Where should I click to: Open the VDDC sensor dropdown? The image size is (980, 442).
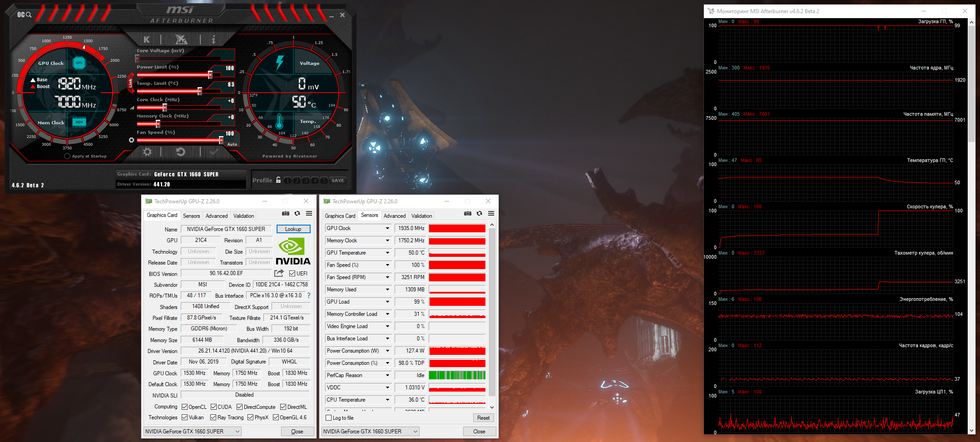pyautogui.click(x=387, y=388)
